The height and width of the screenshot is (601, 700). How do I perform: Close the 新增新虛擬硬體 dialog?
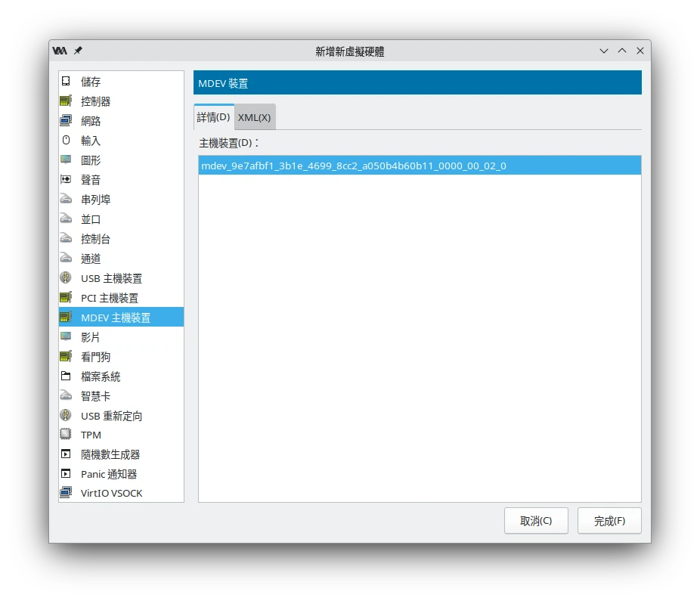coord(640,51)
